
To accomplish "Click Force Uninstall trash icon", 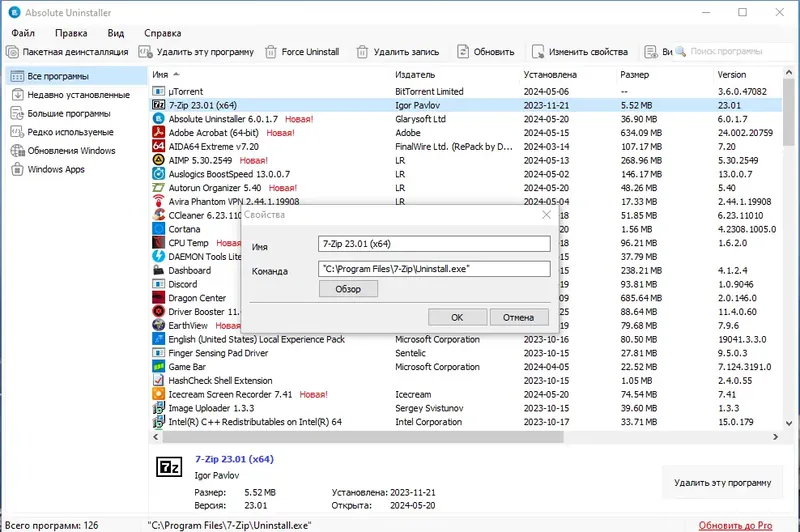I will pos(271,52).
